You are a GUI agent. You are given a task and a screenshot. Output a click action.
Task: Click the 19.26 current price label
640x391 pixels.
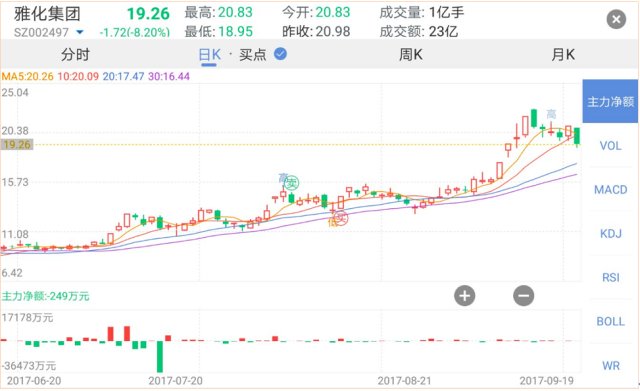(16, 144)
